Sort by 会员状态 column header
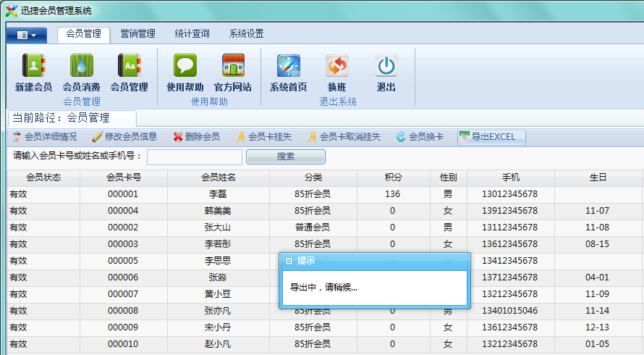 [x=43, y=177]
